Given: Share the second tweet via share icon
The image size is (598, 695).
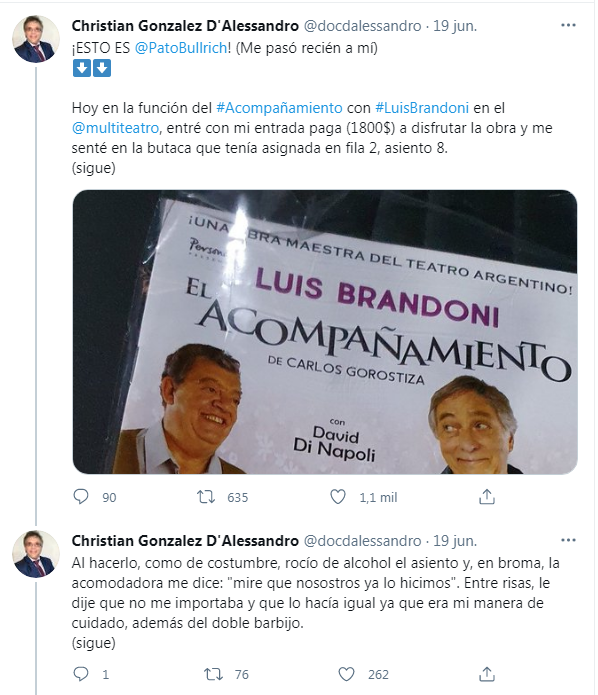Looking at the screenshot, I should tap(487, 674).
